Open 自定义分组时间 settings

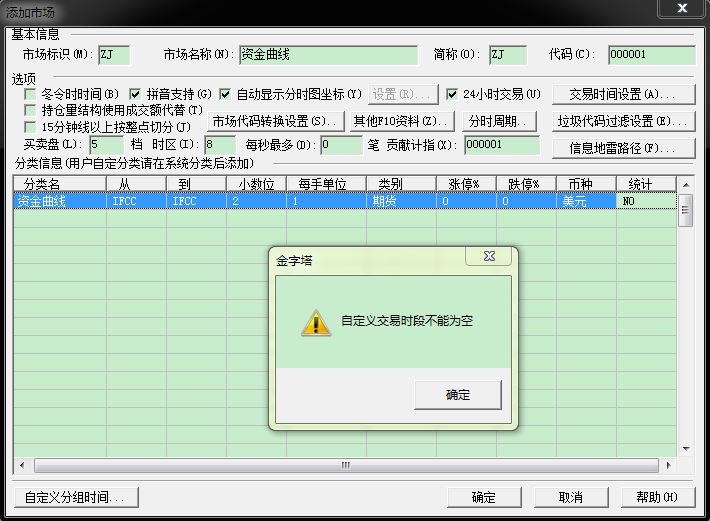coord(74,497)
